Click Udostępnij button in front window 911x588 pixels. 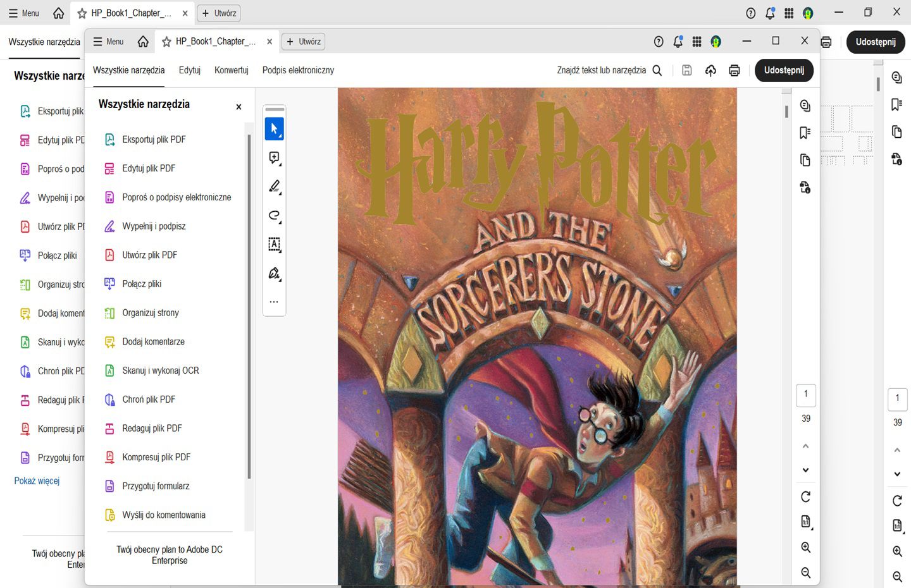click(x=784, y=70)
